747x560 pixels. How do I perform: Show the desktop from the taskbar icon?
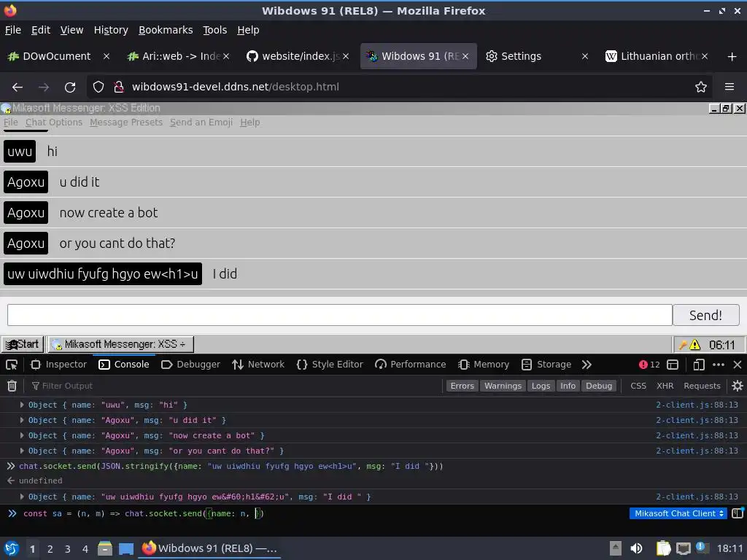tap(125, 549)
